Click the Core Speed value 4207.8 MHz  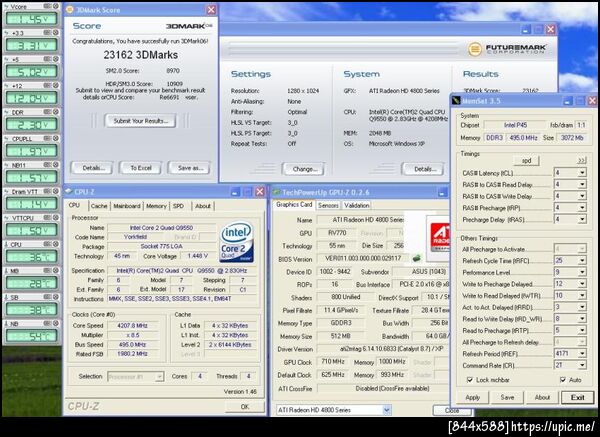(x=132, y=325)
